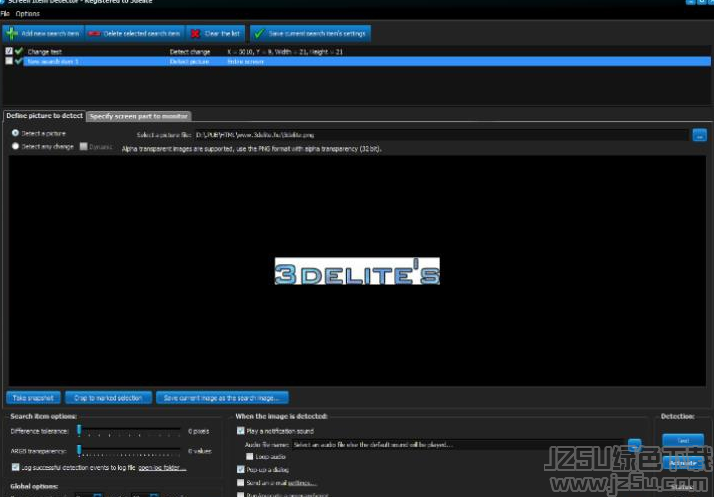Viewport: 714px width, 497px height.
Task: Toggle logging successful detection events
Action: pyautogui.click(x=15, y=467)
